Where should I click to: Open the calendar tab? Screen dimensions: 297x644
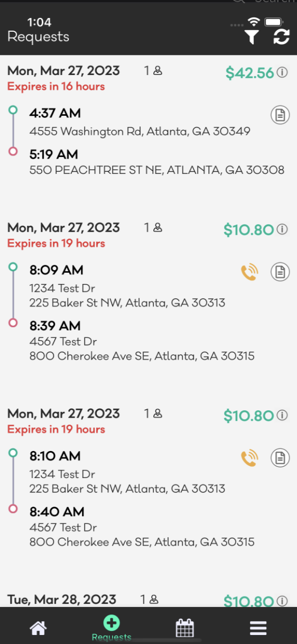coord(184,628)
